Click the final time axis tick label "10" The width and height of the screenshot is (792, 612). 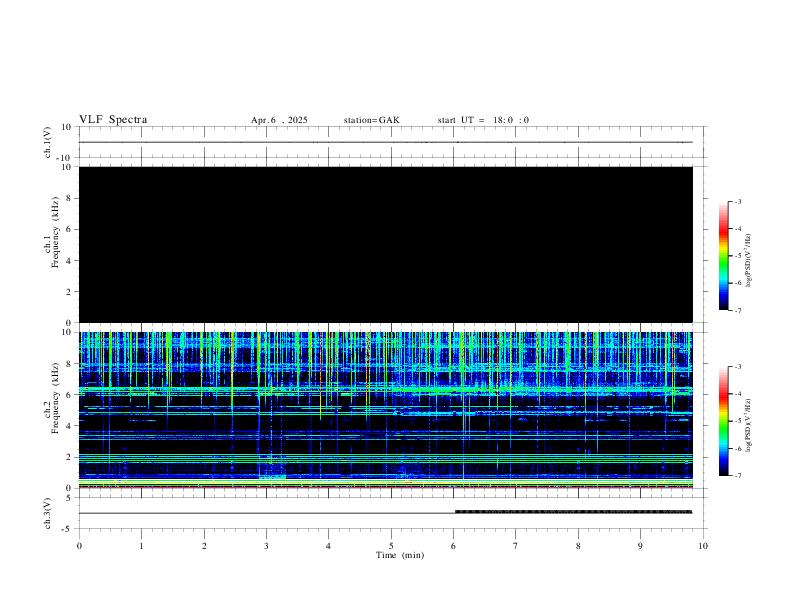pyautogui.click(x=703, y=546)
